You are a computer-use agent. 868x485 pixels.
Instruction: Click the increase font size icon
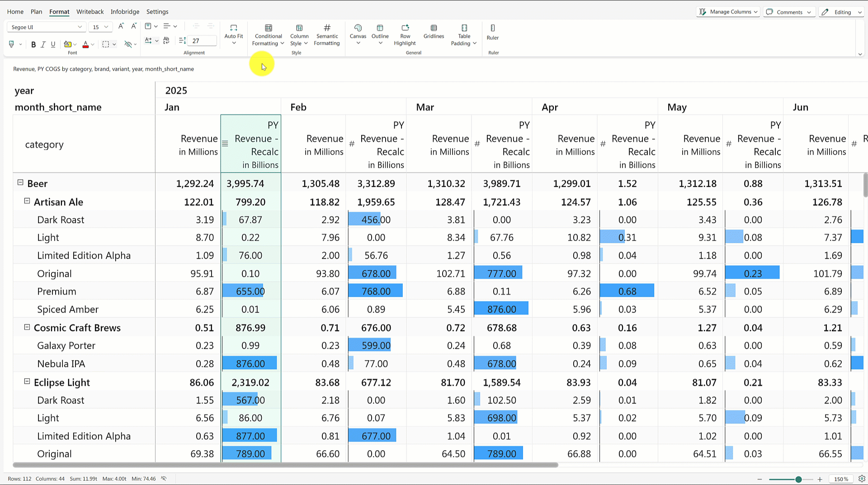pyautogui.click(x=121, y=27)
